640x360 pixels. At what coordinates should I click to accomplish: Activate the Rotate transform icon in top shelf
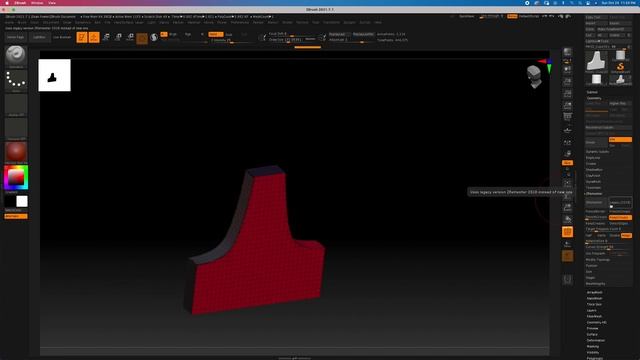(x=130, y=37)
